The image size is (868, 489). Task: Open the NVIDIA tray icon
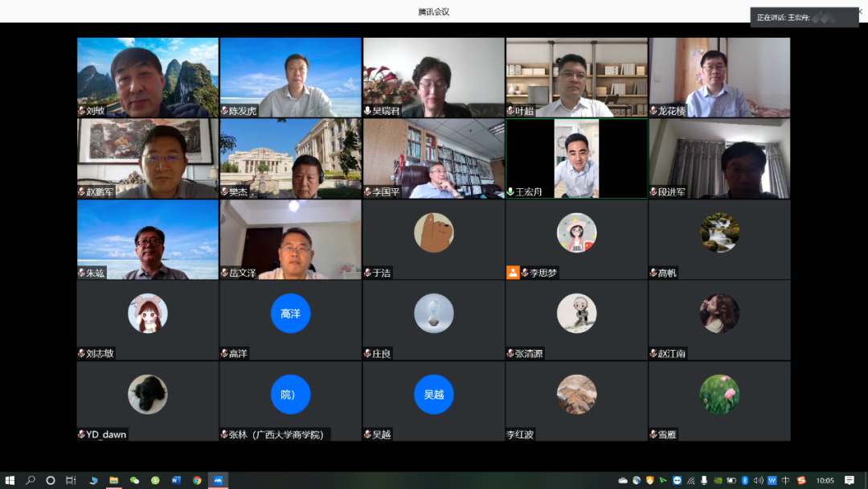718,480
